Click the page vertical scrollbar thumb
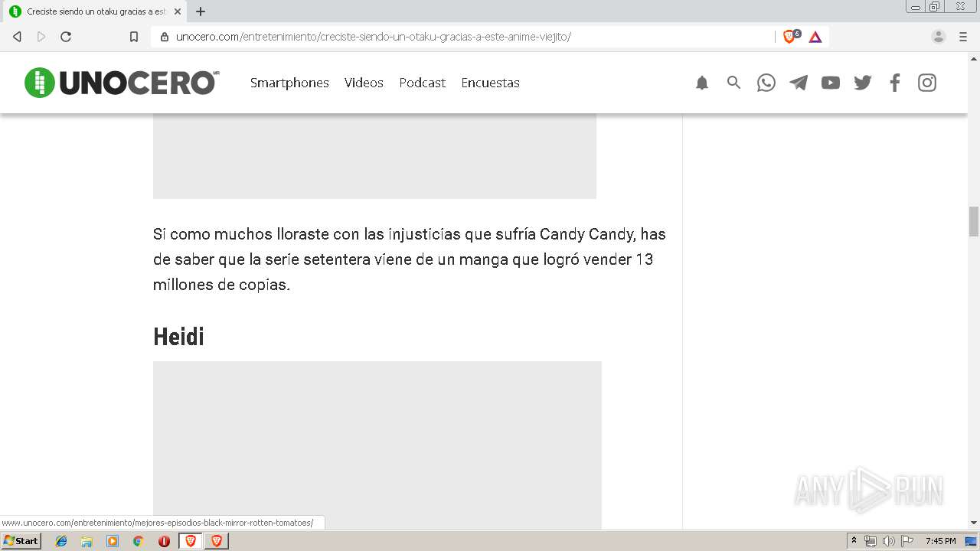 (974, 221)
